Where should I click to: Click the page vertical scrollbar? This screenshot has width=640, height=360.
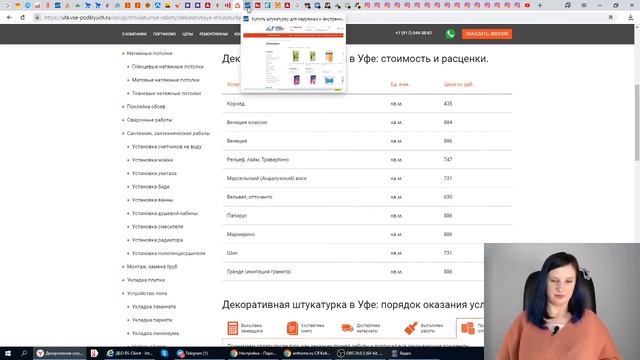pyautogui.click(x=637, y=122)
